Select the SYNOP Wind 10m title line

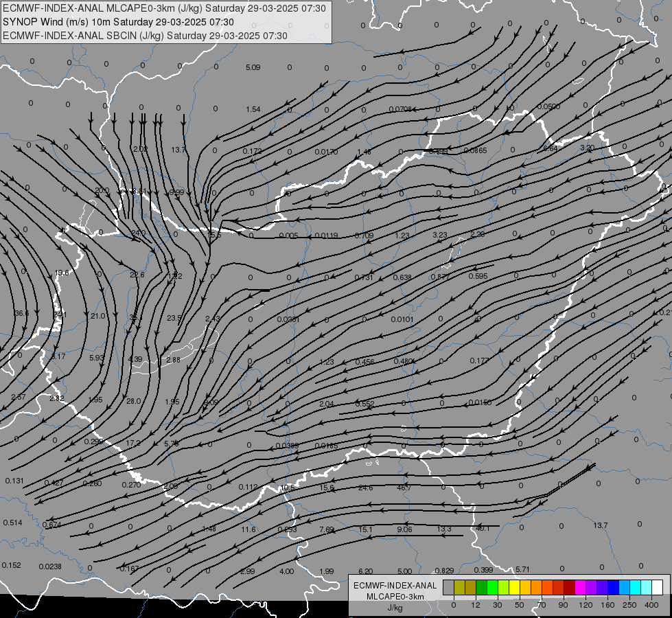(x=118, y=22)
